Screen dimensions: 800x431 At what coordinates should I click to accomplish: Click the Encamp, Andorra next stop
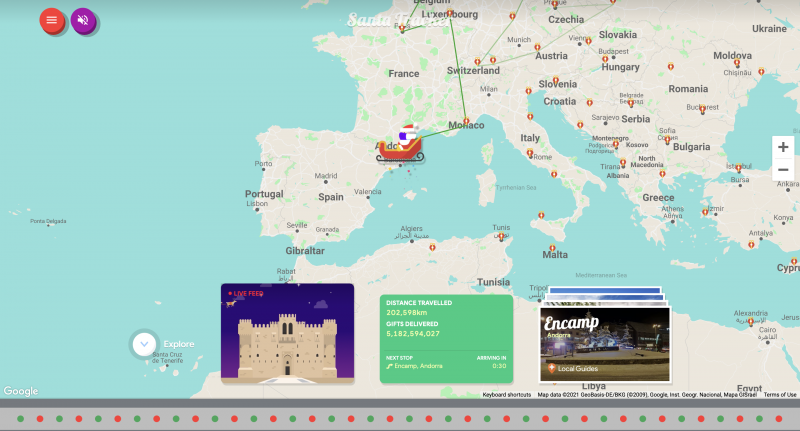point(414,366)
